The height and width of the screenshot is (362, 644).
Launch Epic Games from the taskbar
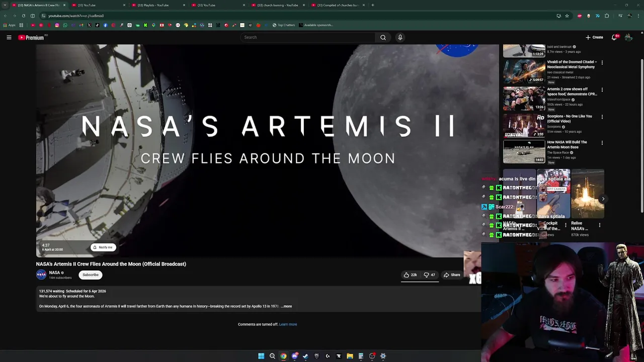pyautogui.click(x=316, y=356)
